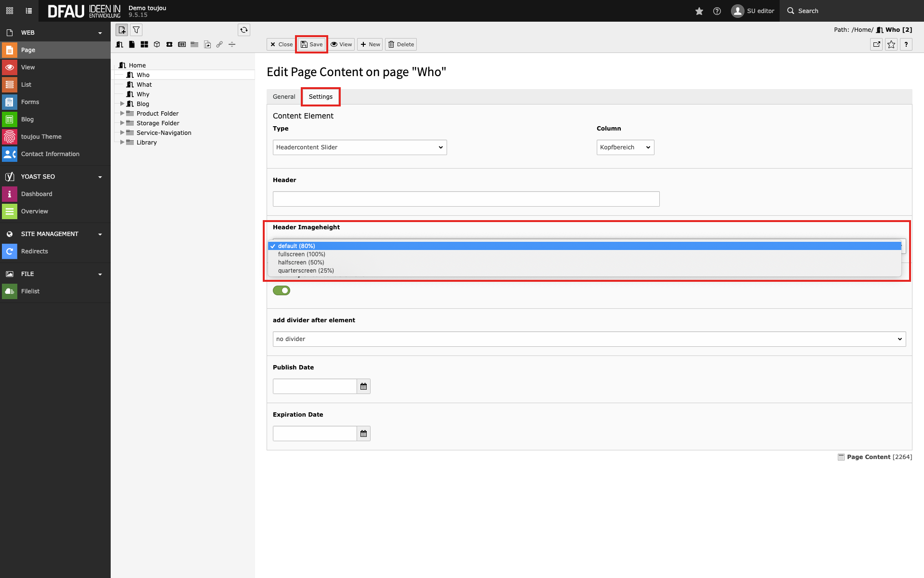This screenshot has height=578, width=924.
Task: Expand the Product Folder tree node
Action: coord(122,114)
